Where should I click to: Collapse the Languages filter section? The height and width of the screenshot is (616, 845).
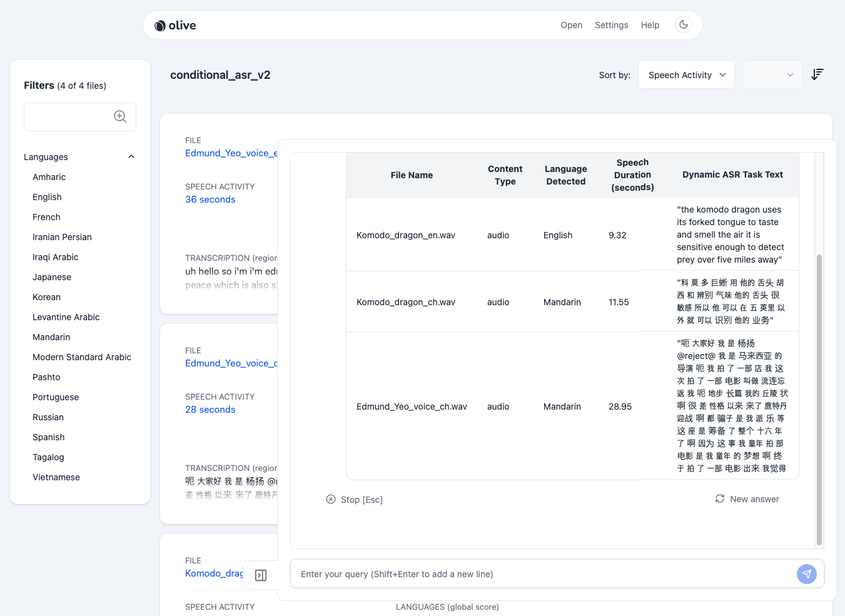(x=131, y=157)
